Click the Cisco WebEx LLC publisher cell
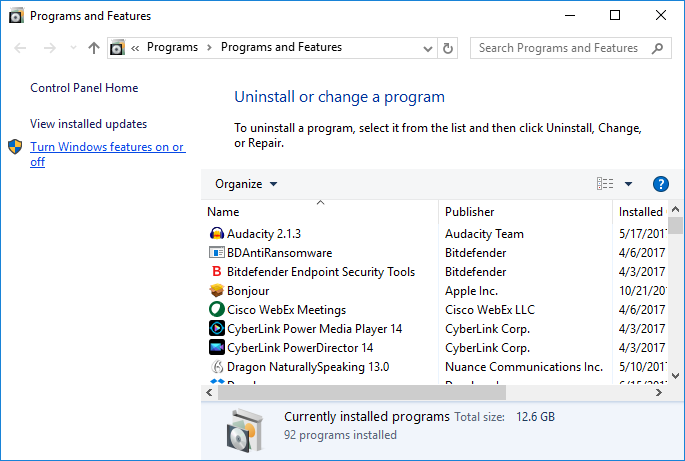Viewport: 685px width, 461px height. coord(490,310)
